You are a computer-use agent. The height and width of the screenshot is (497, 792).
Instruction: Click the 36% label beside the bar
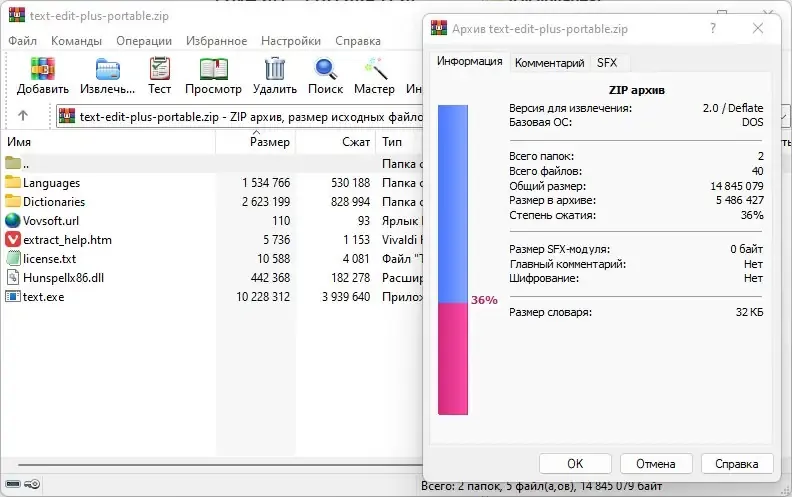484,300
